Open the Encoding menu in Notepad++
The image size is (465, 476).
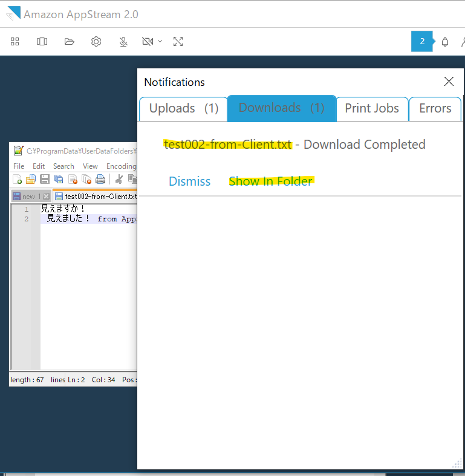coord(121,166)
